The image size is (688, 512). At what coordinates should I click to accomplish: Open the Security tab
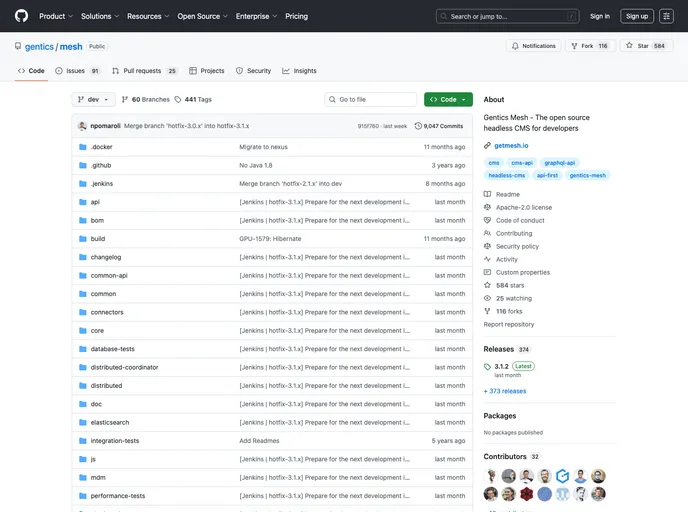tap(253, 71)
